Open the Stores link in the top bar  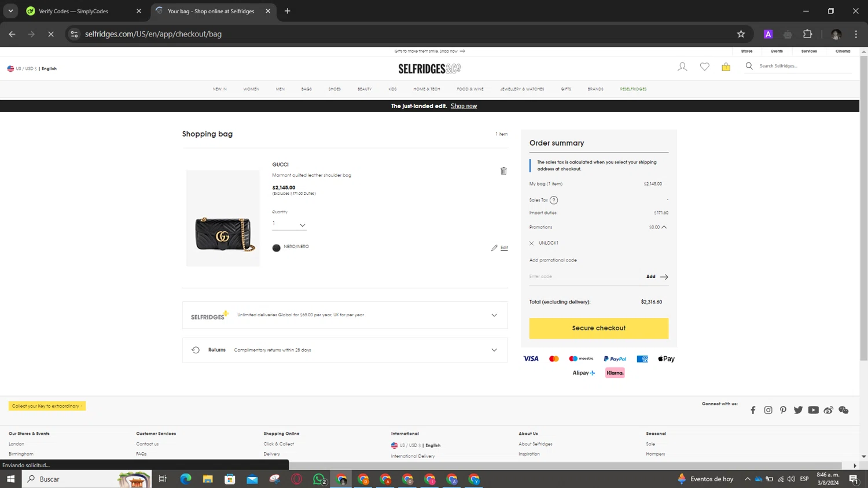click(746, 51)
